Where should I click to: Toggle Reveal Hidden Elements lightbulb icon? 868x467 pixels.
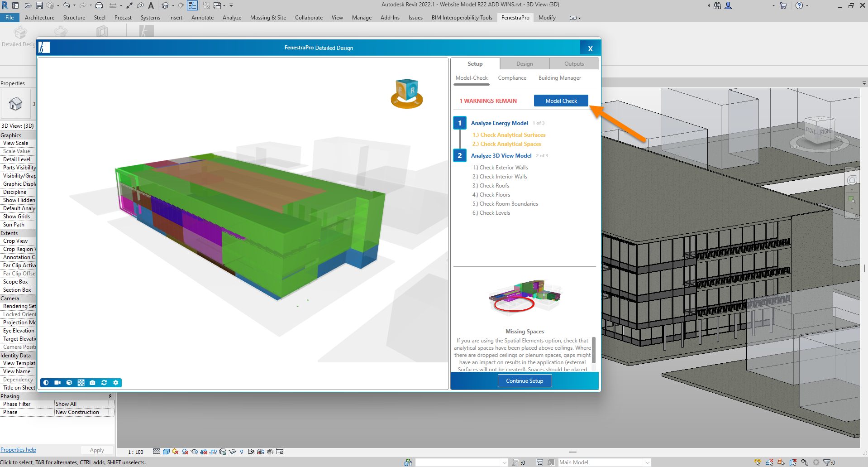tap(242, 452)
